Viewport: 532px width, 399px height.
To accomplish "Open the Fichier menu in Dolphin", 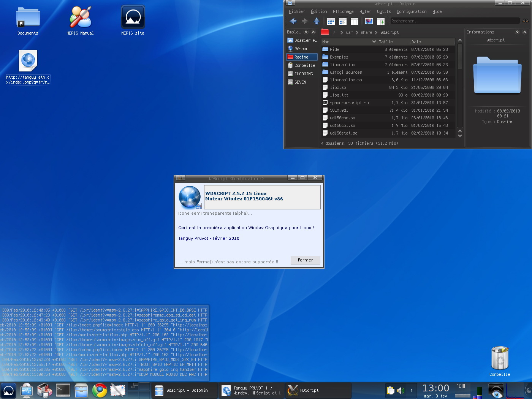I will 296,12.
